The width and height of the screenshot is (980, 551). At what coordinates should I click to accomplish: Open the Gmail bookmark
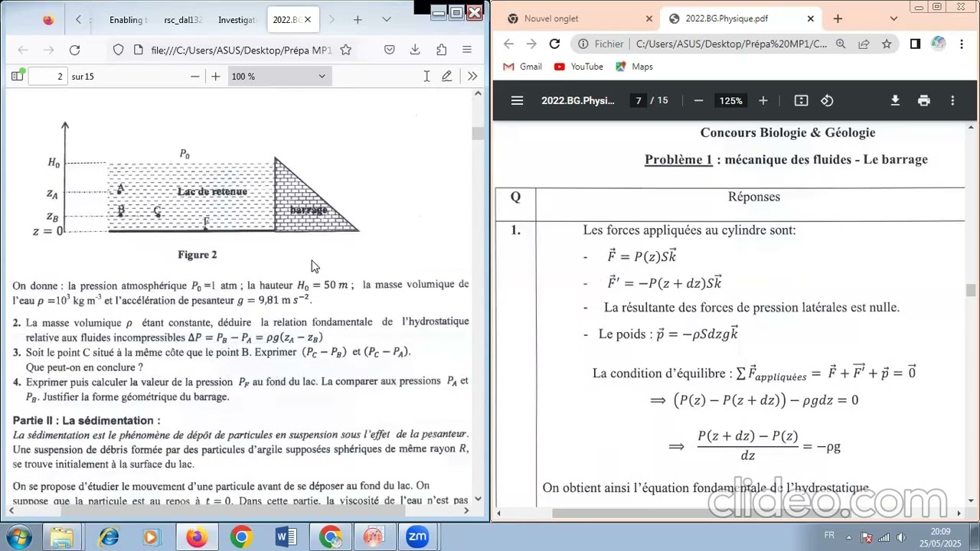(523, 67)
